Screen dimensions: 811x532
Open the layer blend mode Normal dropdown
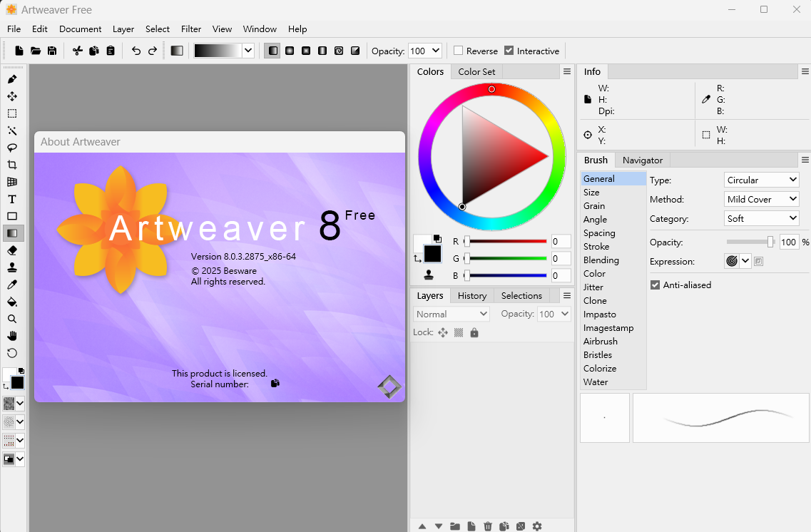(x=452, y=314)
